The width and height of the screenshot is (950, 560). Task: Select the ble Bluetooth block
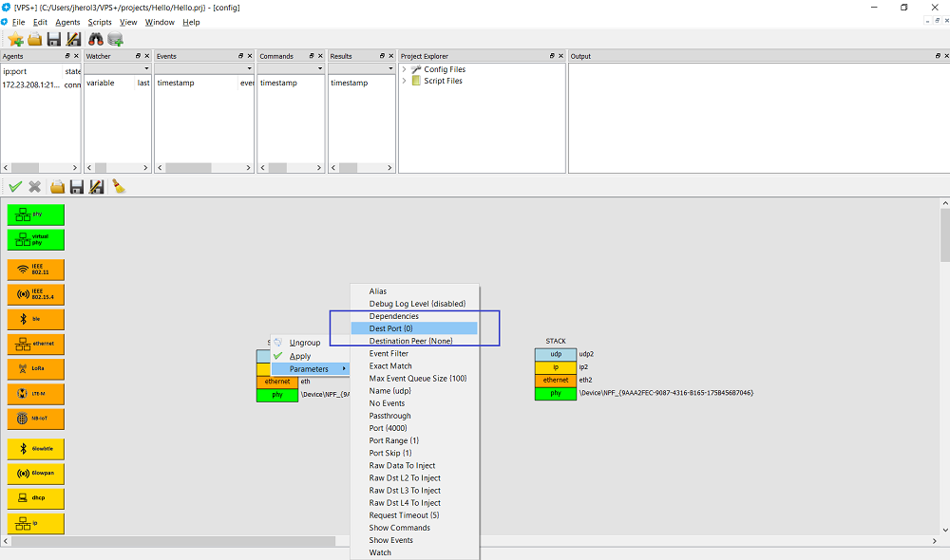pyautogui.click(x=36, y=320)
